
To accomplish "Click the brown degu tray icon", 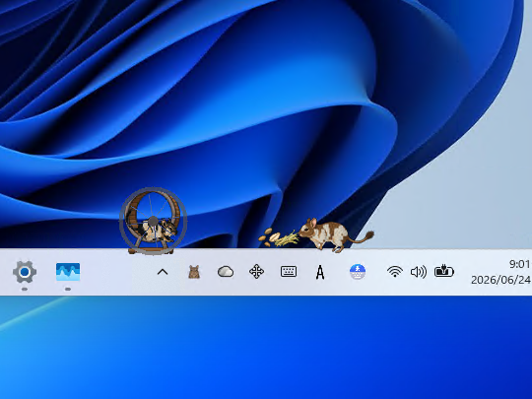I will click(x=194, y=272).
